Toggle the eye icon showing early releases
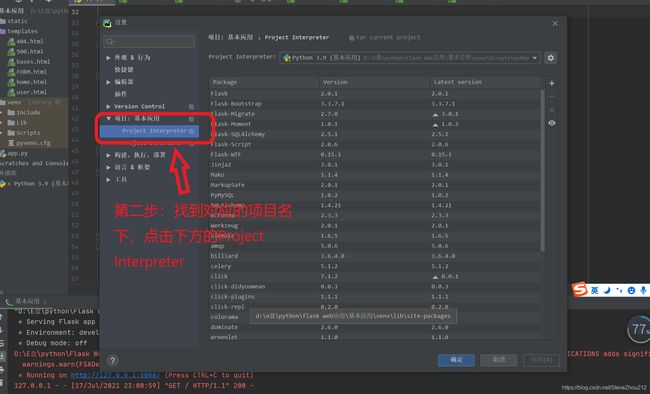The height and width of the screenshot is (394, 650). [552, 123]
